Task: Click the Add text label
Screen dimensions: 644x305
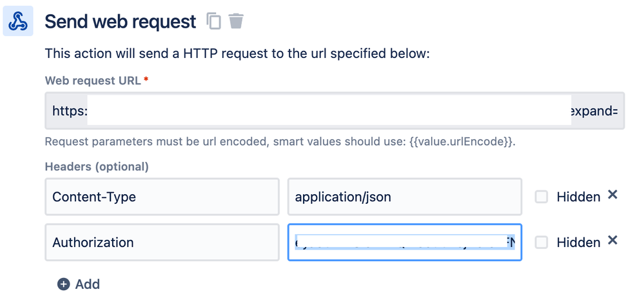Action: point(88,284)
